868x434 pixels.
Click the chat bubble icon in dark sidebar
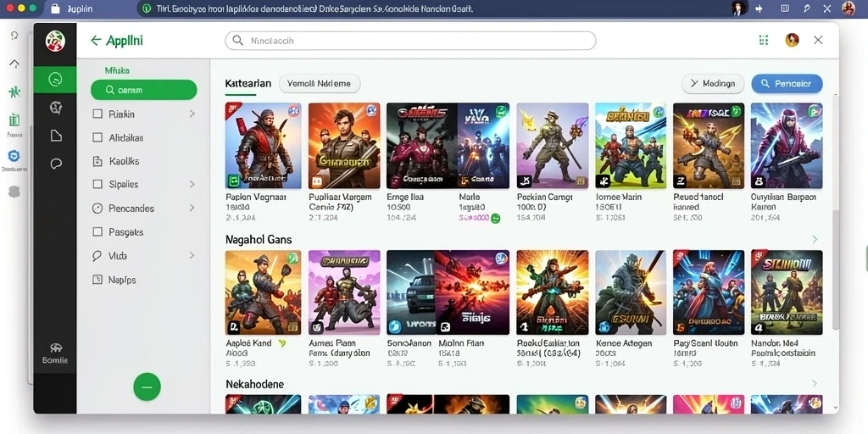point(56,164)
